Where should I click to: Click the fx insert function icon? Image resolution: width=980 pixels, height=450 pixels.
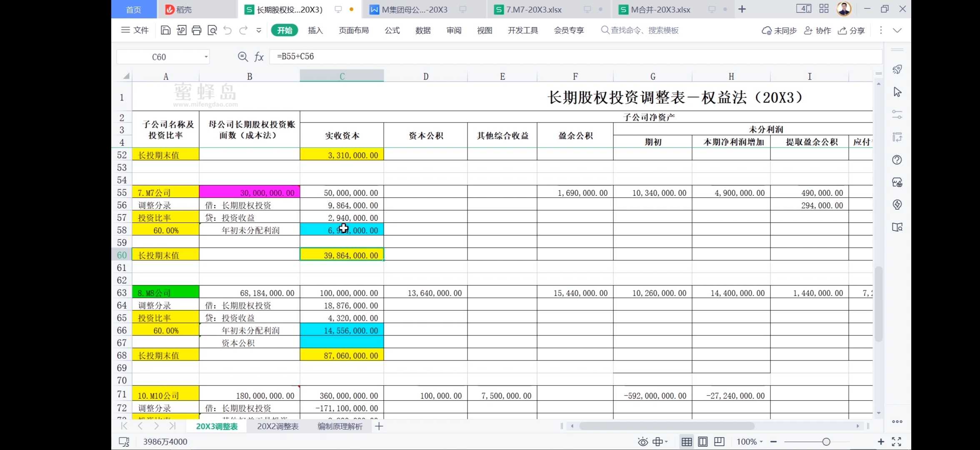coord(259,57)
